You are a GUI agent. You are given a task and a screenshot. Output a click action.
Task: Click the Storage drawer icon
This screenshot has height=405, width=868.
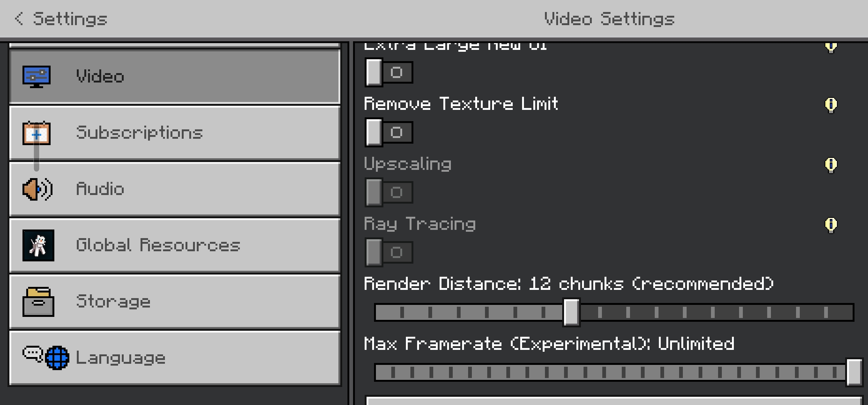[38, 302]
